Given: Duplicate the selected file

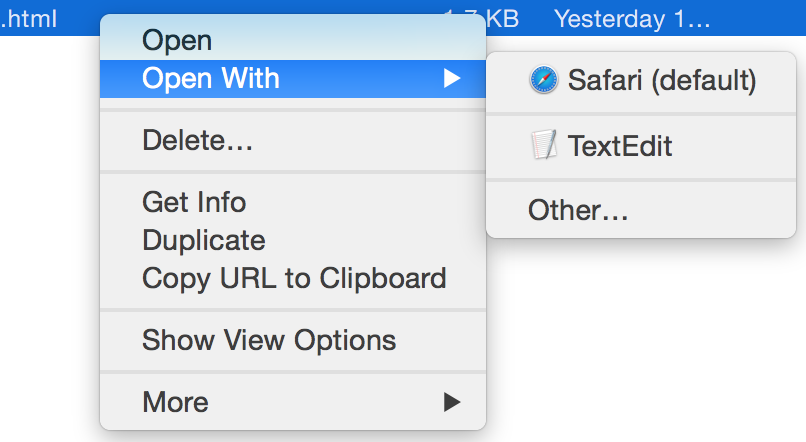Looking at the screenshot, I should tap(204, 240).
